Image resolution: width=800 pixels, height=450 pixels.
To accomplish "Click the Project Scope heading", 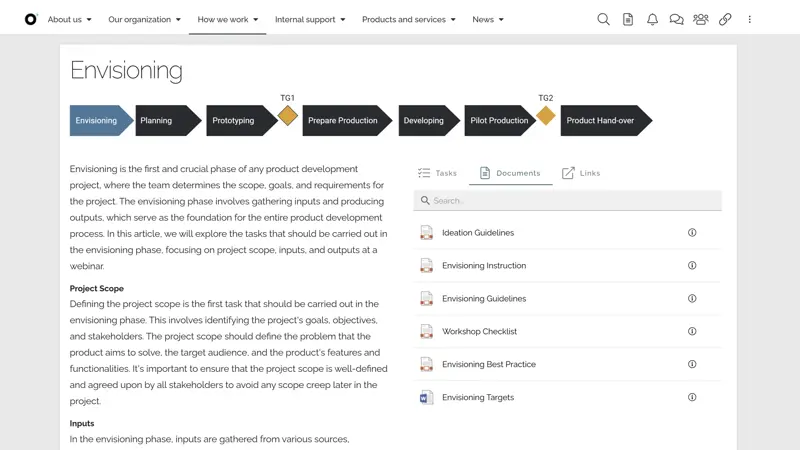I will pyautogui.click(x=97, y=288).
